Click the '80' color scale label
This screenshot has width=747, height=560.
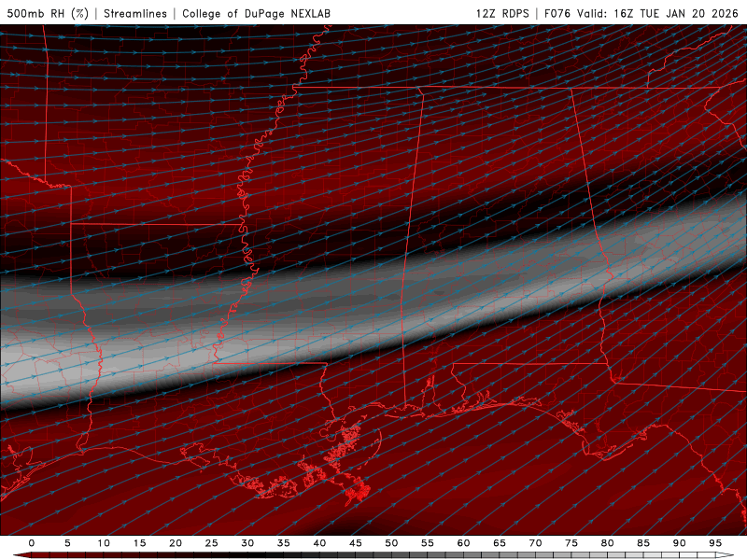(608, 543)
